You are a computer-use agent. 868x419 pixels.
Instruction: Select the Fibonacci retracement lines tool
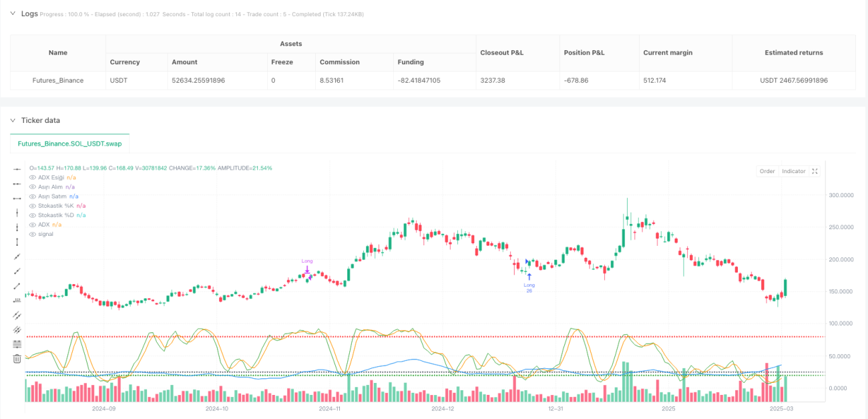coord(17,344)
